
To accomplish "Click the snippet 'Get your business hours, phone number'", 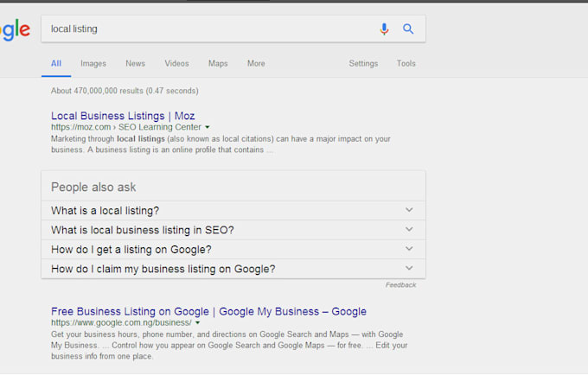I will click(229, 345).
